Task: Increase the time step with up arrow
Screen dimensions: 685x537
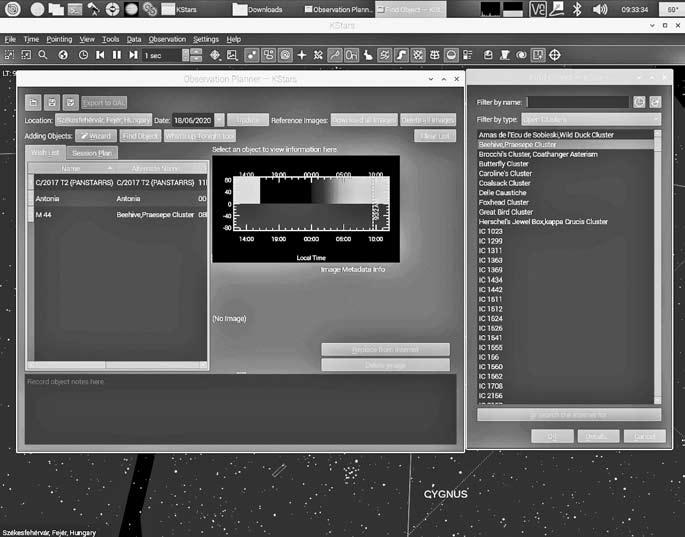Action: click(x=197, y=52)
